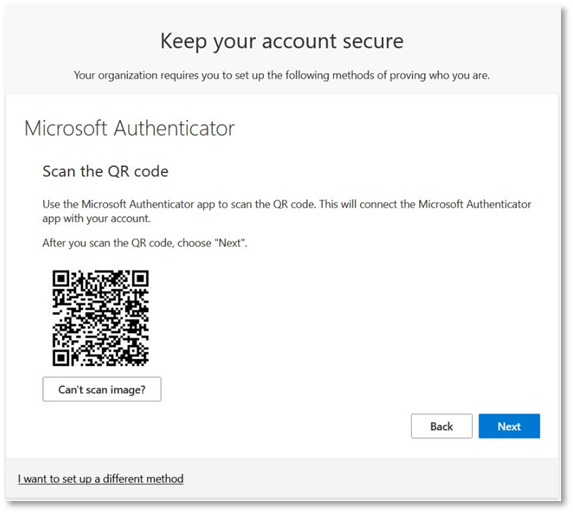Click 'app with your account.' text line

[x=96, y=218]
